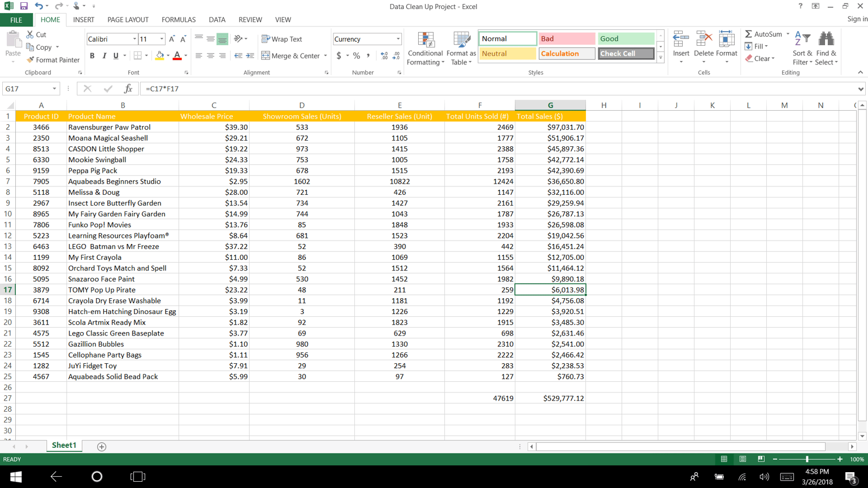The width and height of the screenshot is (868, 488).
Task: Apply the red font color
Action: tap(177, 56)
